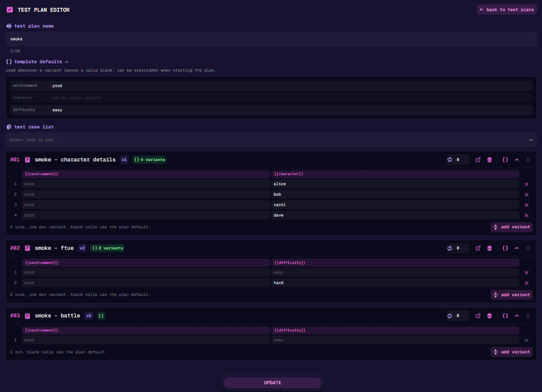
Task: Remove the carol variant row
Action: pos(527,205)
